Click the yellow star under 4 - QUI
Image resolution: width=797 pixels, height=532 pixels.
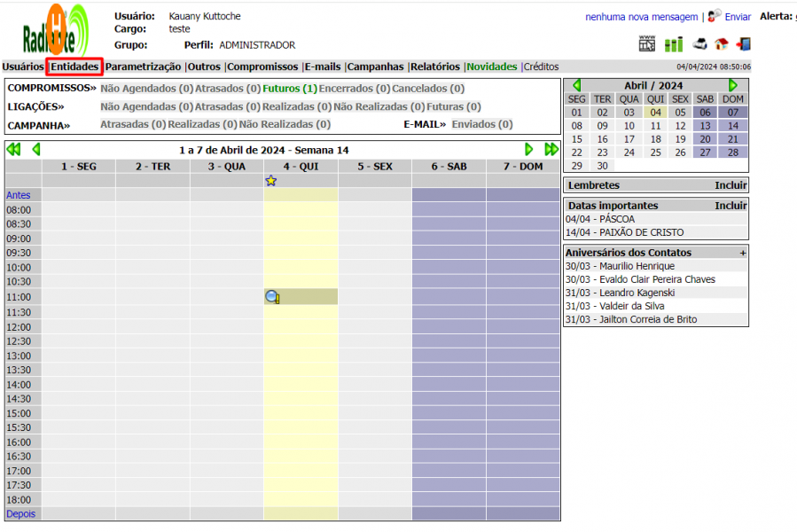[271, 181]
